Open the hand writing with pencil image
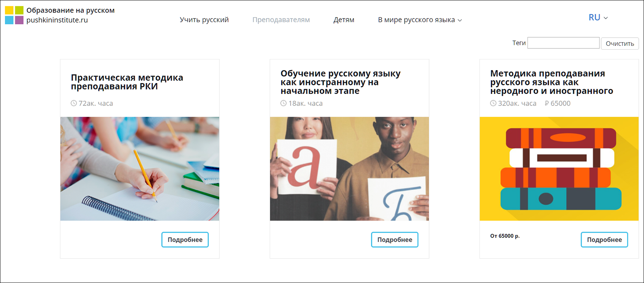The width and height of the screenshot is (644, 283). 140,169
